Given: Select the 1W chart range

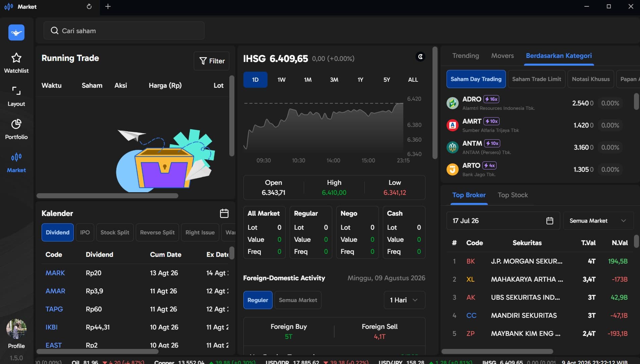Looking at the screenshot, I should click(282, 80).
